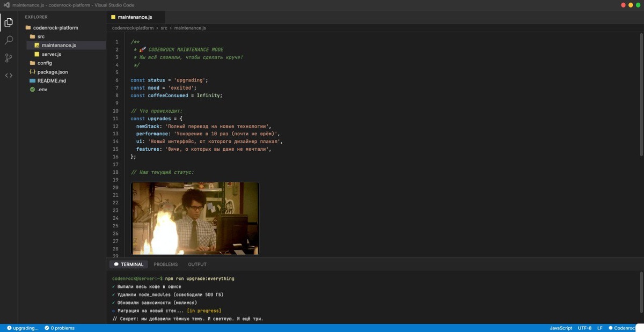Click the newStack property on line 12

[x=148, y=126]
